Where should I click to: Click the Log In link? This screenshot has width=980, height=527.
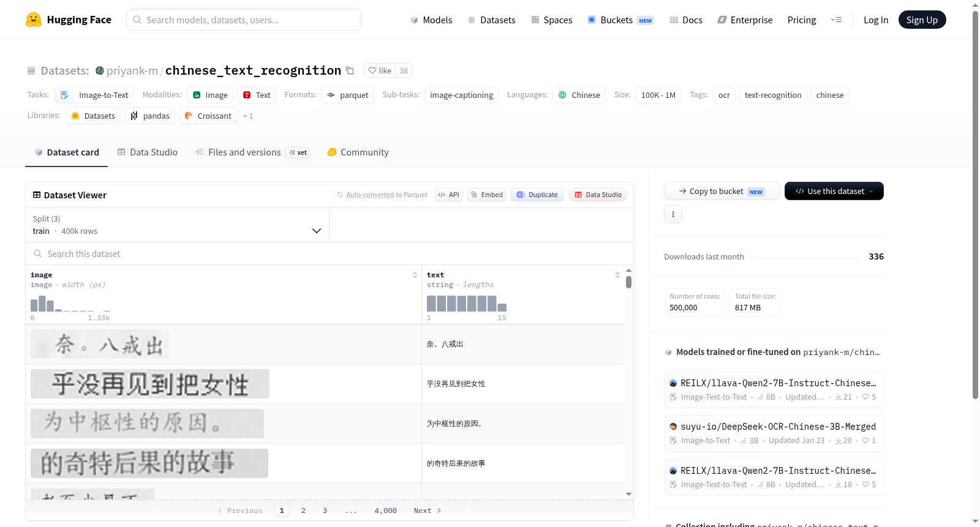tap(876, 20)
